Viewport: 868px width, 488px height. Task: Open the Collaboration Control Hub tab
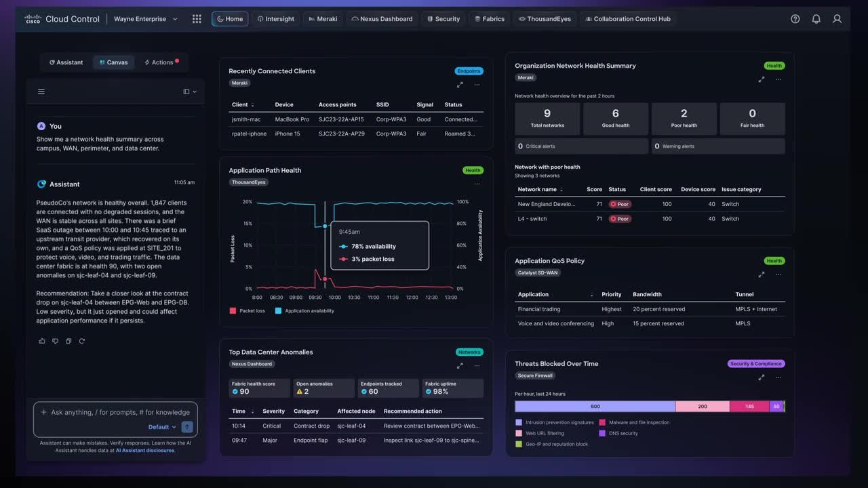coord(628,19)
